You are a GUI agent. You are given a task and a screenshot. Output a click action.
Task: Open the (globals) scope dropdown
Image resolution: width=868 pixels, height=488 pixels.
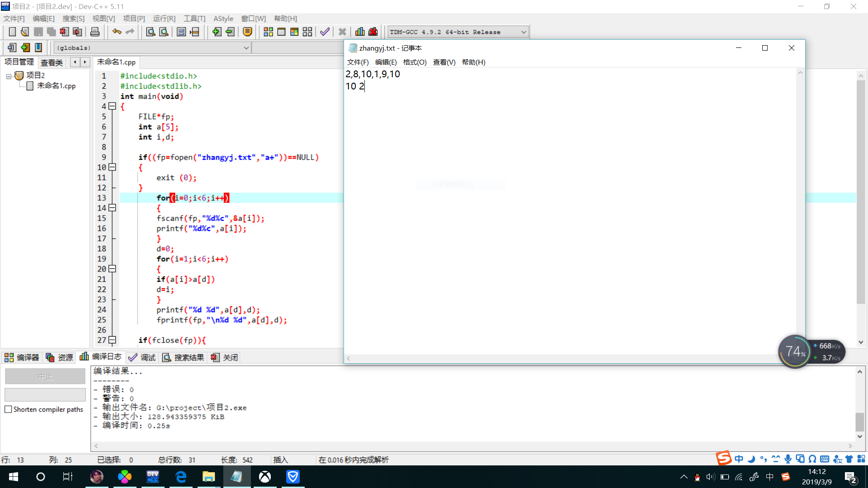[x=246, y=48]
